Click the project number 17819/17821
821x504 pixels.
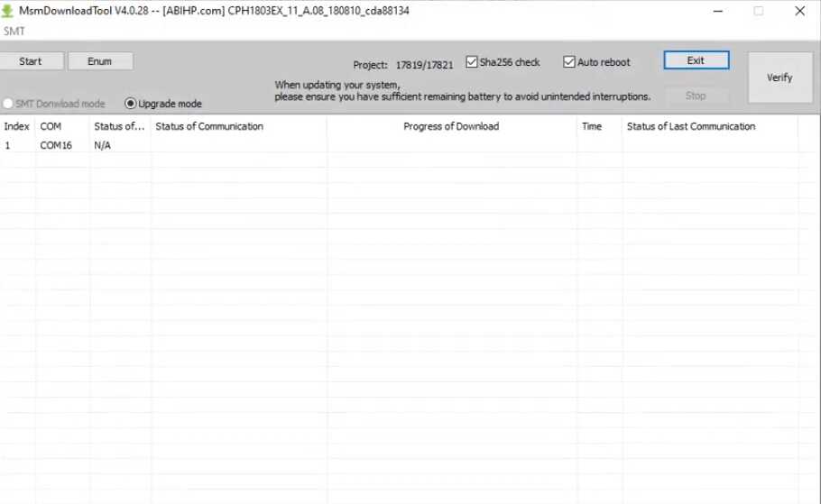pyautogui.click(x=424, y=65)
